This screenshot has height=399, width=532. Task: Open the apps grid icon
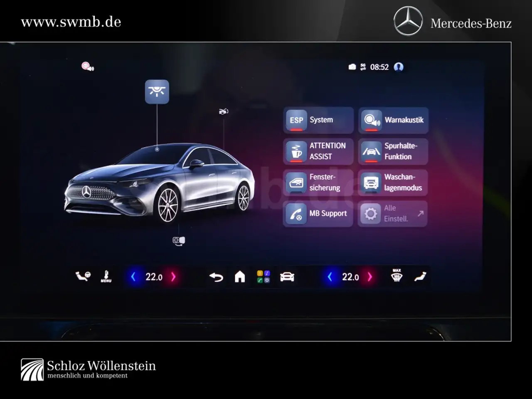[264, 277]
